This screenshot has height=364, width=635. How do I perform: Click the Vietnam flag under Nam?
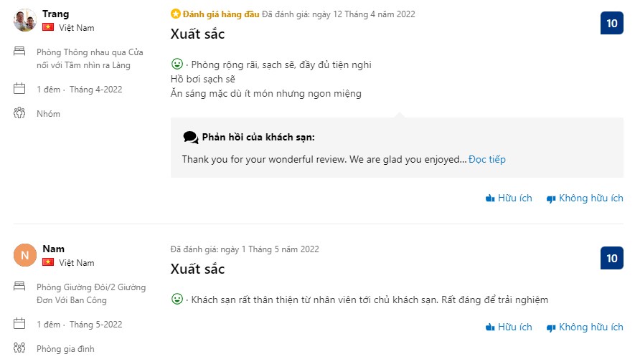(x=48, y=263)
